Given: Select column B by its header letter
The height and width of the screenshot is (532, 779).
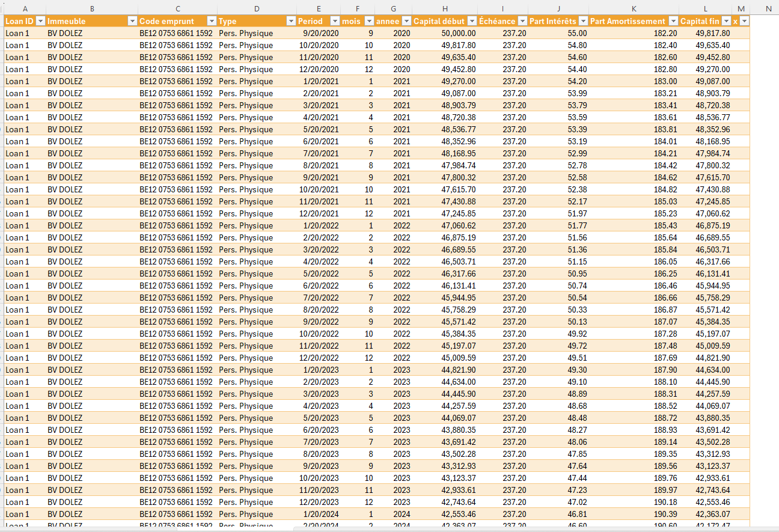Looking at the screenshot, I should tap(92, 8).
